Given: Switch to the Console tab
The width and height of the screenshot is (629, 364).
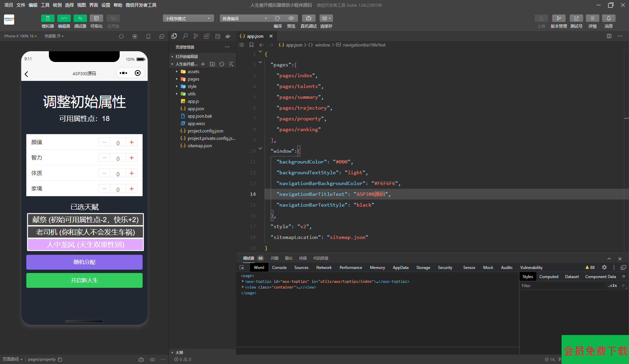Looking at the screenshot, I should [279, 268].
